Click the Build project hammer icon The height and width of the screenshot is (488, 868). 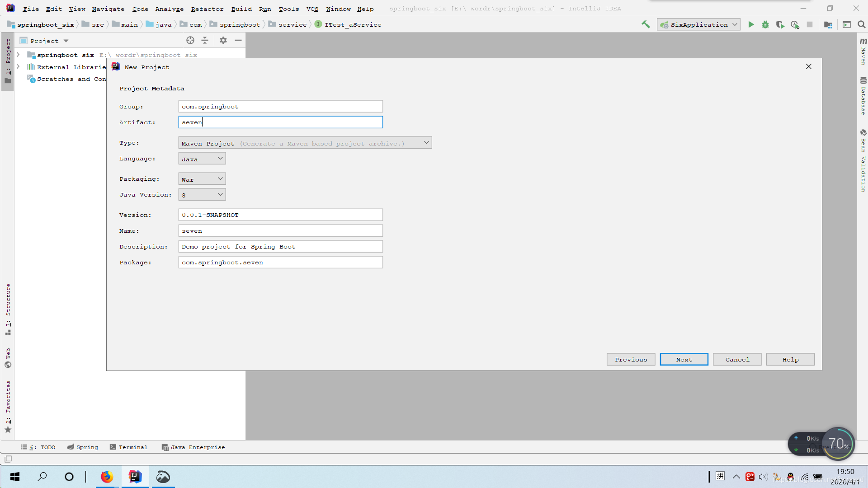pyautogui.click(x=646, y=24)
